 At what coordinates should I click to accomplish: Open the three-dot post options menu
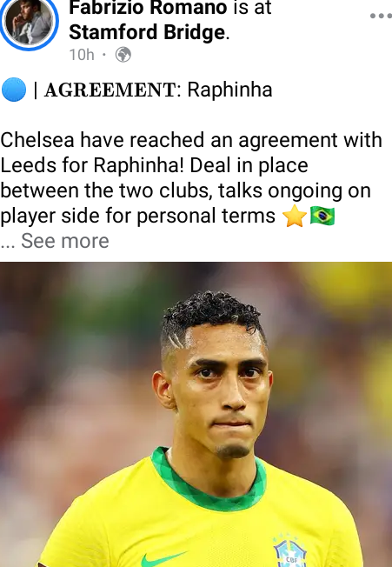(x=381, y=16)
